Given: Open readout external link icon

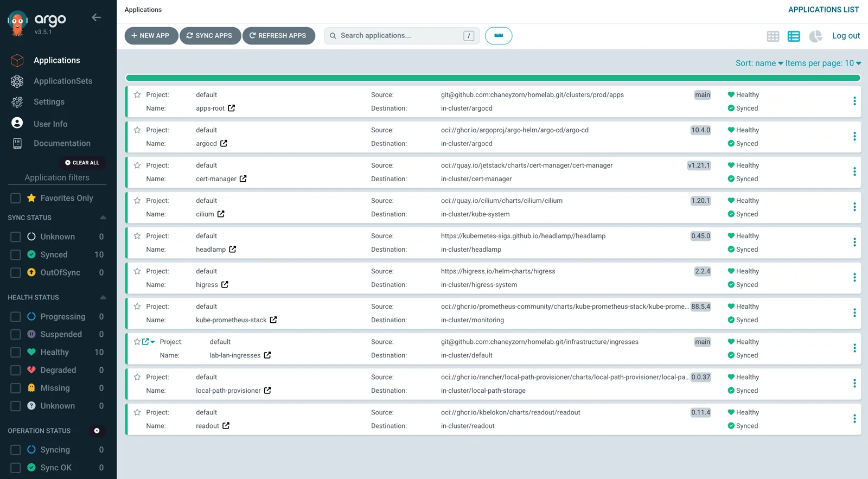Looking at the screenshot, I should click(x=226, y=425).
